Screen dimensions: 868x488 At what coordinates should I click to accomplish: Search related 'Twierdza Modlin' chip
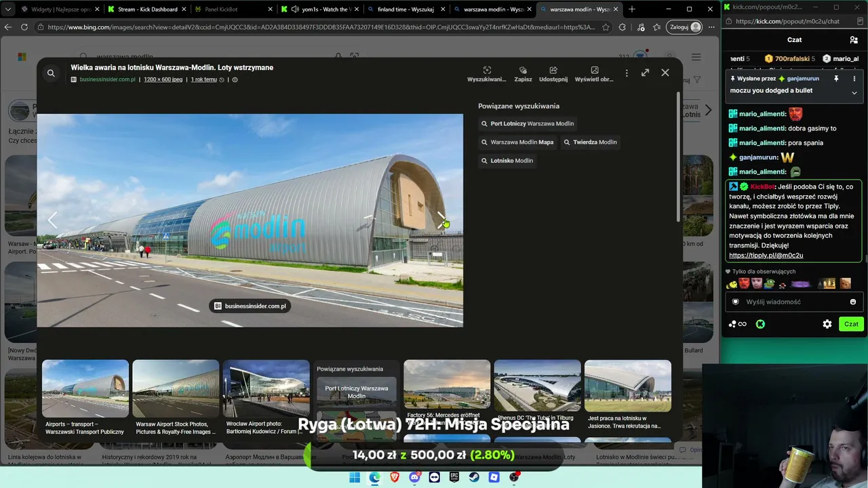(590, 142)
